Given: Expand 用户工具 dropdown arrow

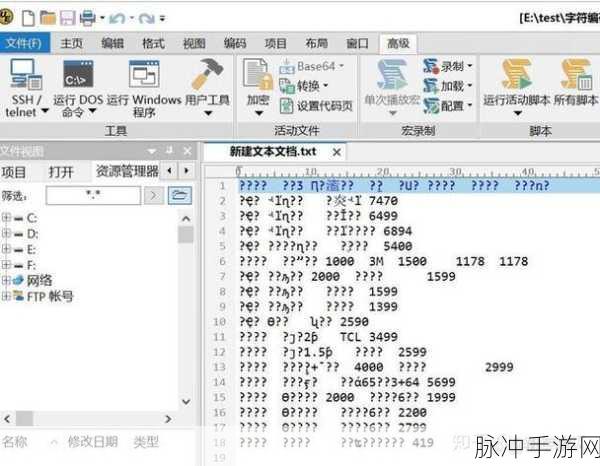Looking at the screenshot, I should tap(208, 113).
